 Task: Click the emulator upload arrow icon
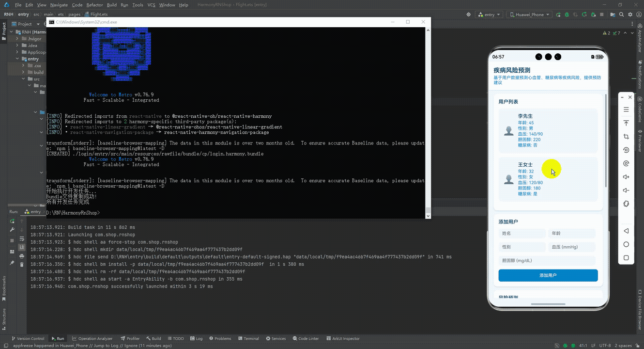click(x=626, y=123)
